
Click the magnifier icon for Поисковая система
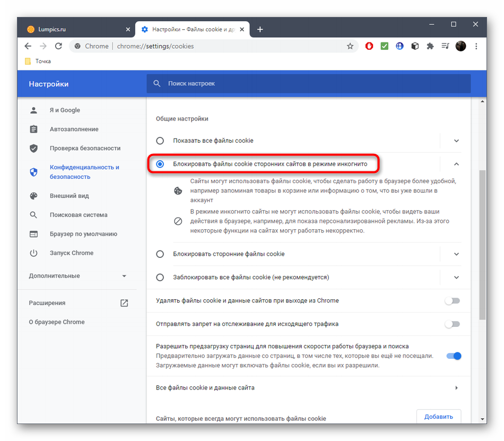[x=33, y=215]
